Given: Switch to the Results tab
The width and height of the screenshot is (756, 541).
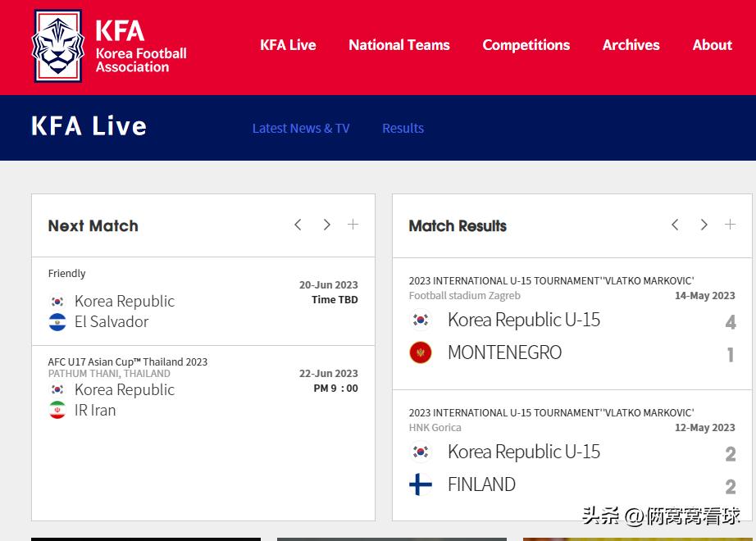Looking at the screenshot, I should click(403, 128).
